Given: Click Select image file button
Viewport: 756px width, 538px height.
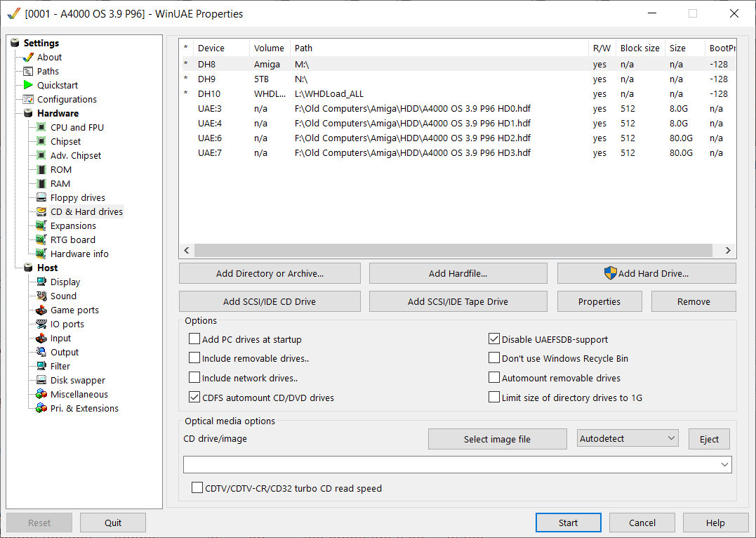Looking at the screenshot, I should [497, 438].
